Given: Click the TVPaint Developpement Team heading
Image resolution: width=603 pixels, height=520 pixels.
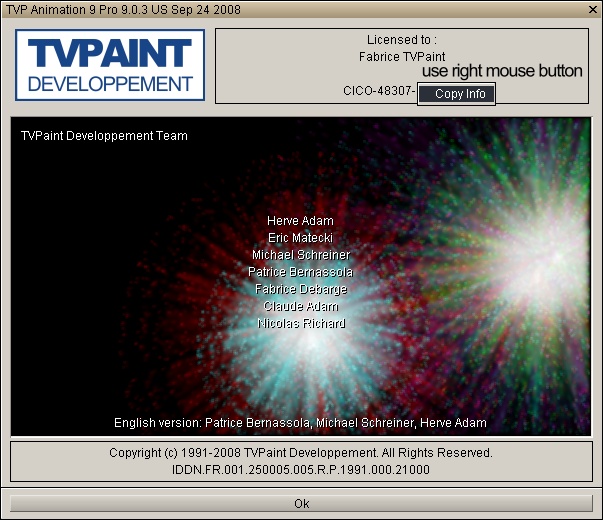Looking at the screenshot, I should [x=104, y=136].
